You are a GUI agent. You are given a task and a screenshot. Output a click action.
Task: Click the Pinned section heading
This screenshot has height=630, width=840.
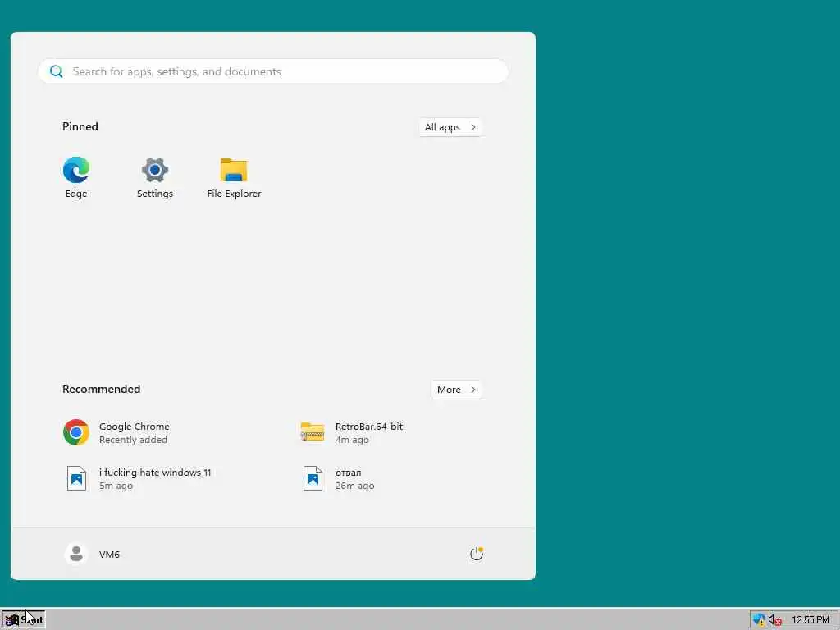pos(80,126)
